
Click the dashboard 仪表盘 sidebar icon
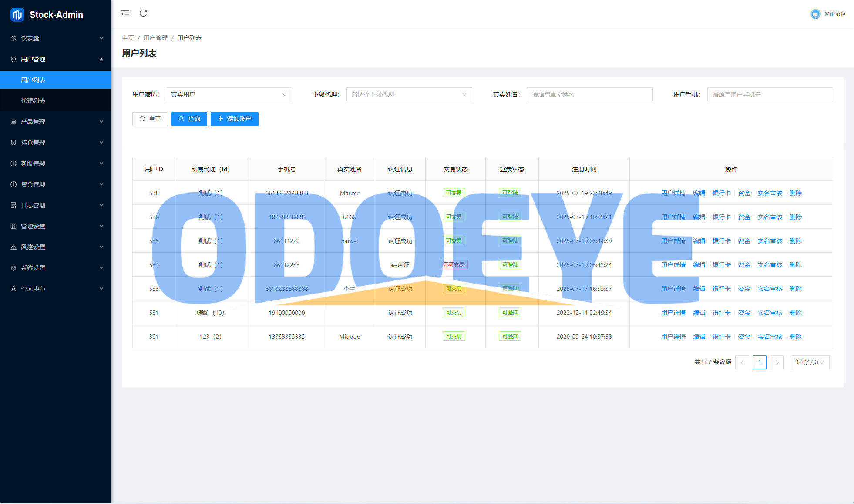(x=13, y=38)
